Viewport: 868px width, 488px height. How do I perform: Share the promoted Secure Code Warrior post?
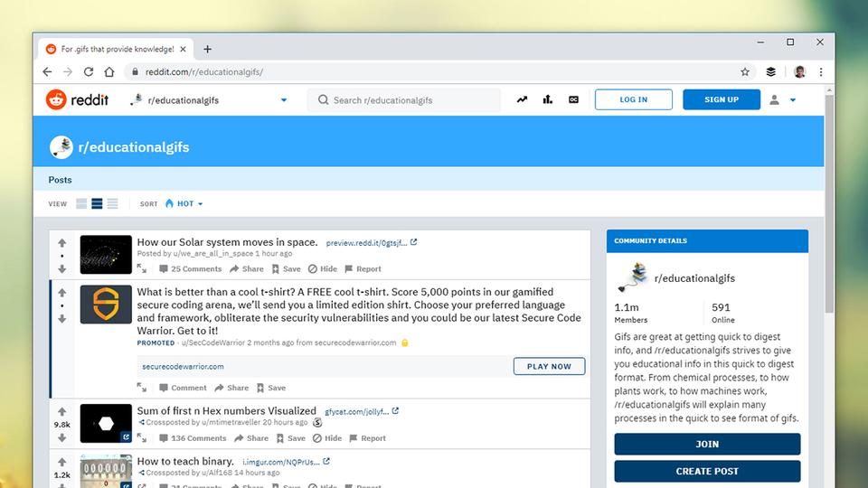(x=232, y=388)
